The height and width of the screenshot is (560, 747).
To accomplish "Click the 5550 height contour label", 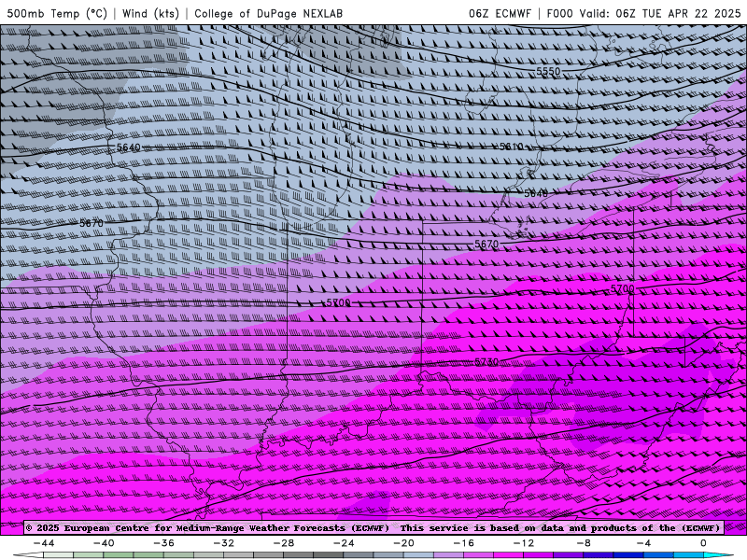I will point(548,72).
